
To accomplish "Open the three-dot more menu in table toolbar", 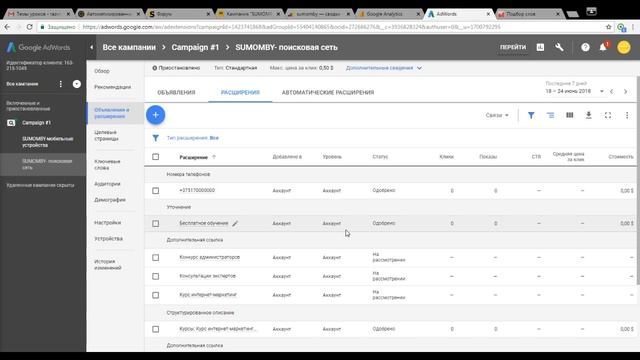I will [627, 116].
